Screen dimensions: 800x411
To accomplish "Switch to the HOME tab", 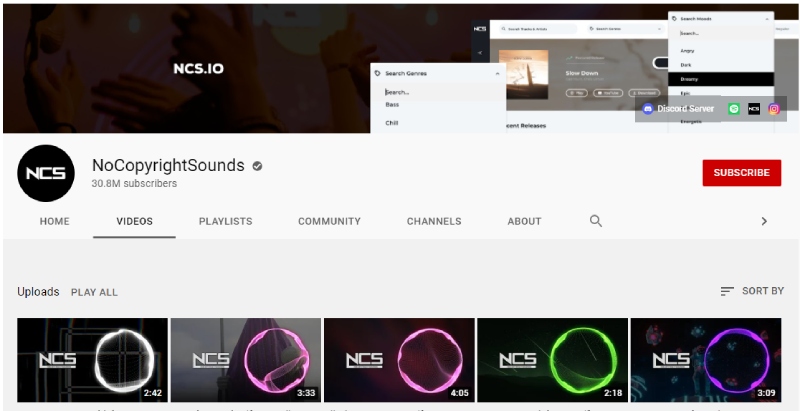I will (x=54, y=221).
